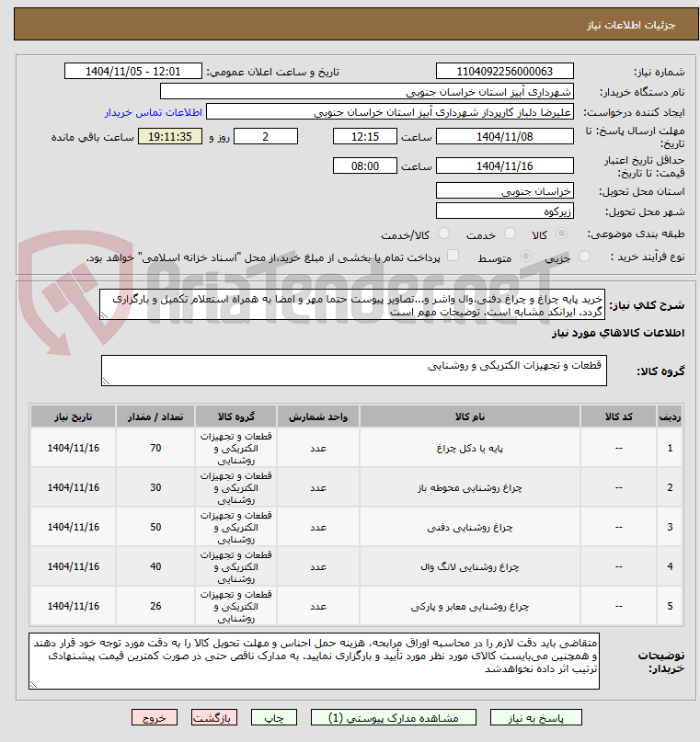Click the اطلاعات کالاهای مورد نیاز heading

click(618, 333)
